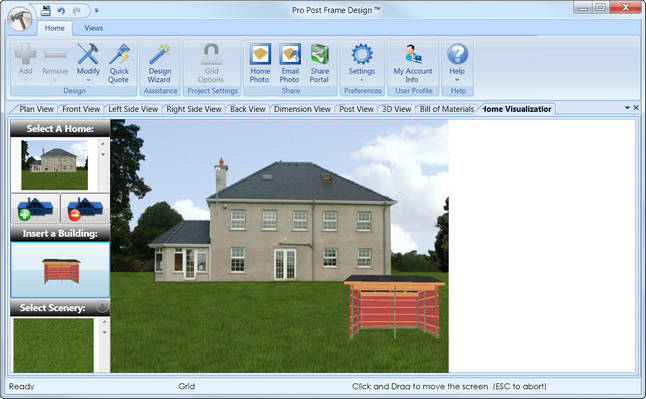Viewport: 646px width, 399px height.
Task: Open the Share Portal
Action: click(320, 63)
